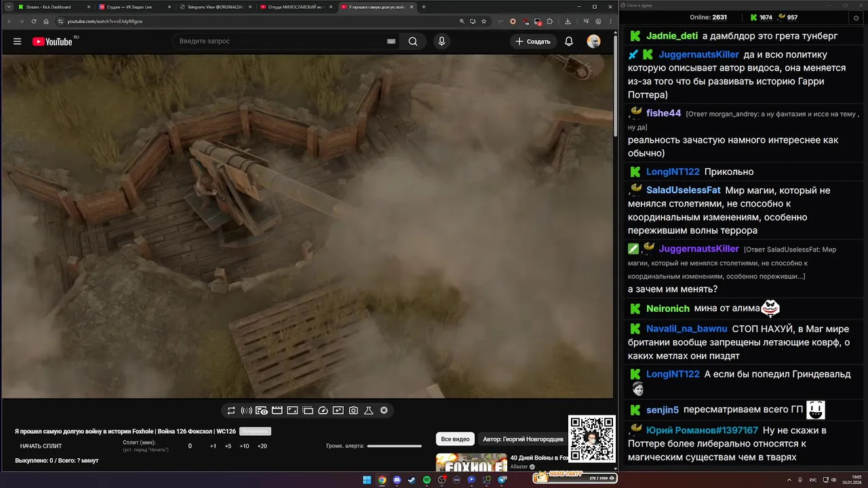The height and width of the screenshot is (488, 868).
Task: Click username senjin5 in chat
Action: pos(663,410)
